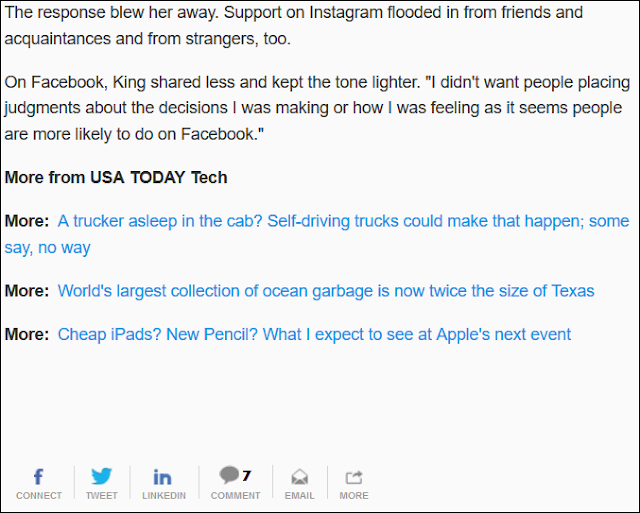The width and height of the screenshot is (640, 513).
Task: Share the article via Twitter bird icon
Action: 102,476
